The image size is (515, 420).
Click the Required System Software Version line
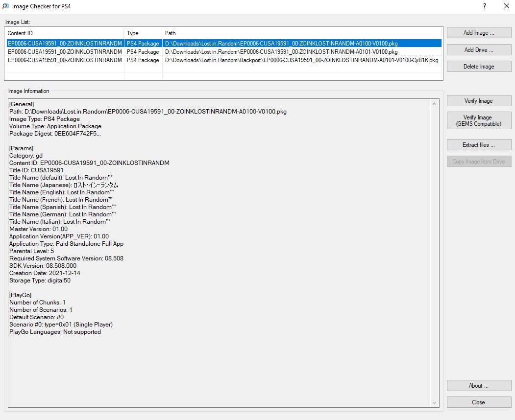click(66, 258)
